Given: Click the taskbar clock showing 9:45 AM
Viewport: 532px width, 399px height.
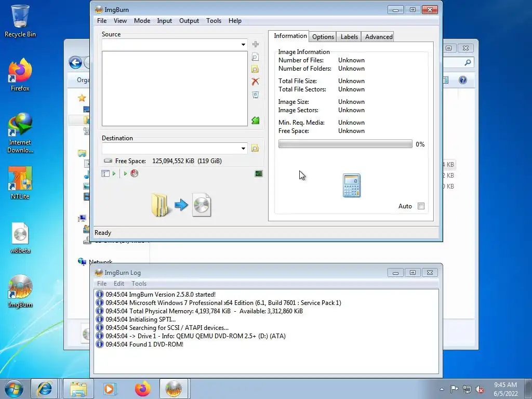Looking at the screenshot, I should pos(506,389).
